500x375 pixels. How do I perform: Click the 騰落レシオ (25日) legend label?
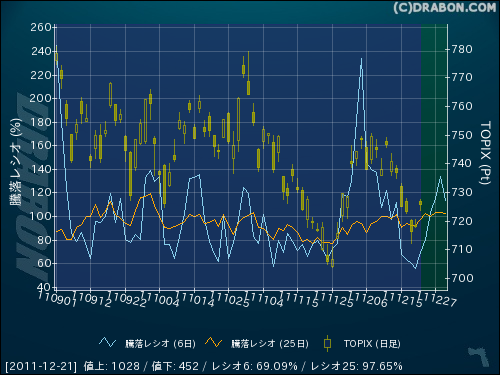(x=270, y=344)
